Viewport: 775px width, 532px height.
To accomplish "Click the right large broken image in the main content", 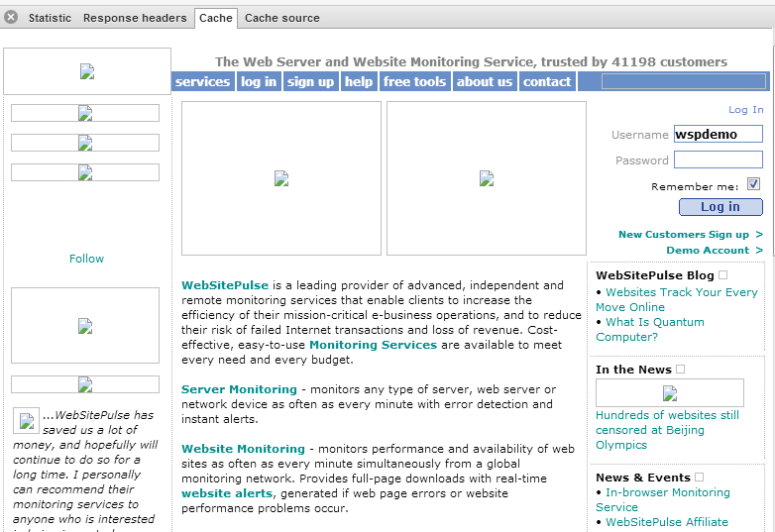I will [487, 178].
